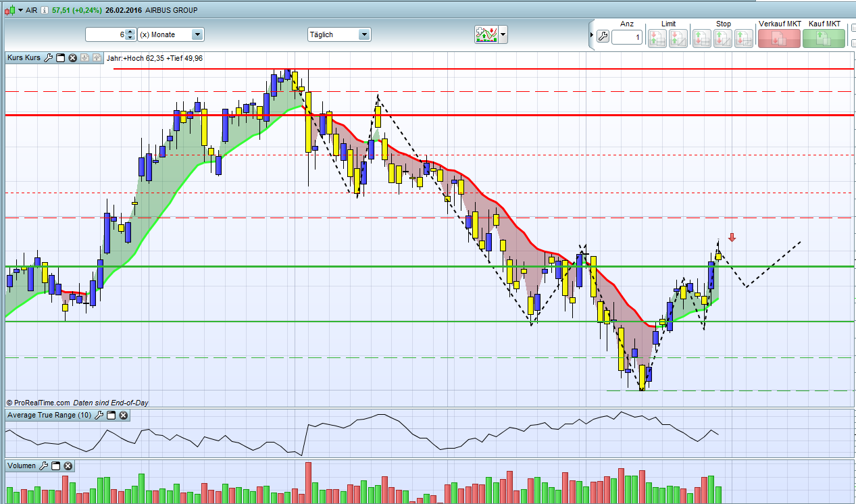Click the first Stop order icon

click(701, 39)
